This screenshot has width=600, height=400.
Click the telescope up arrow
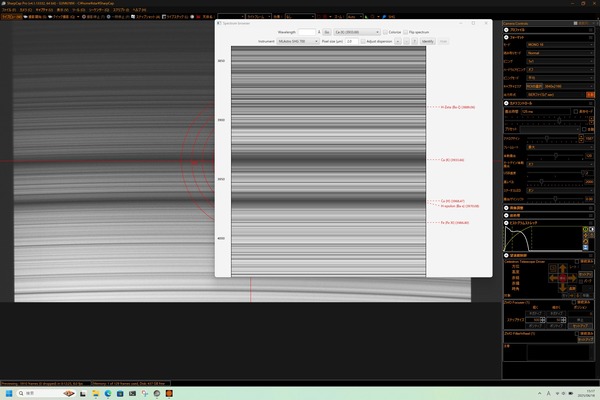(562, 268)
